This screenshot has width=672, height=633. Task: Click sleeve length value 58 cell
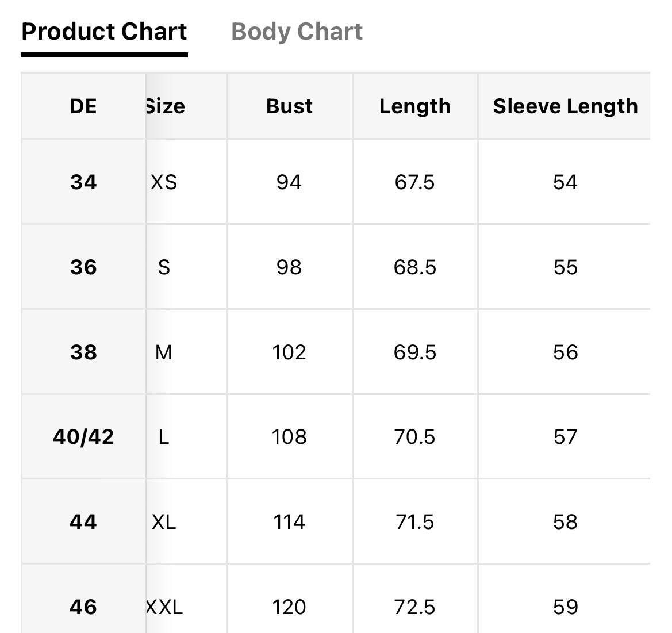pos(565,521)
